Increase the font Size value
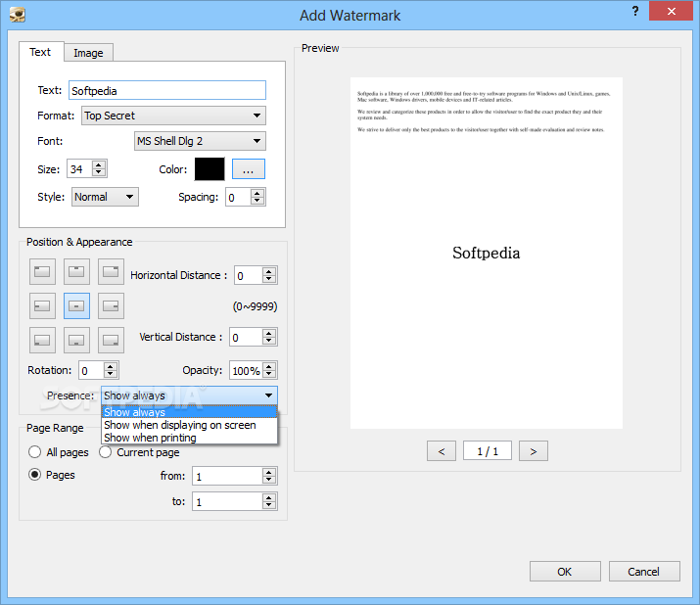 click(99, 164)
